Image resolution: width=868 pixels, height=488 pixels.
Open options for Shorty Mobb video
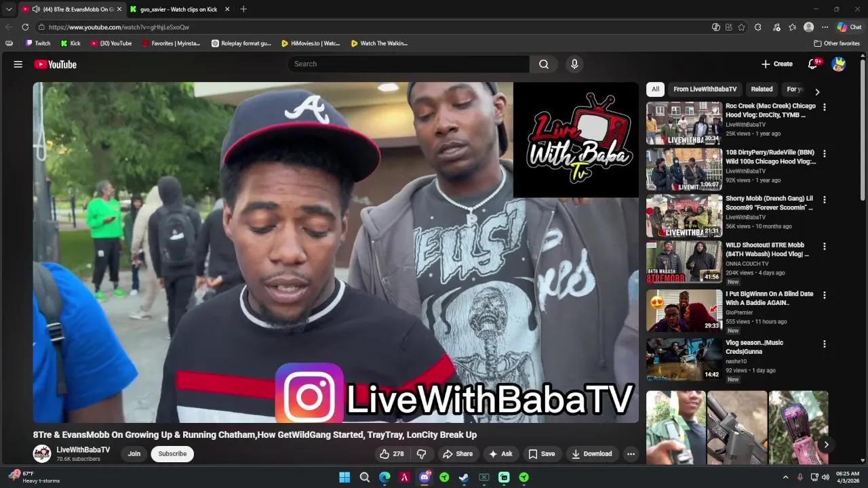(825, 200)
